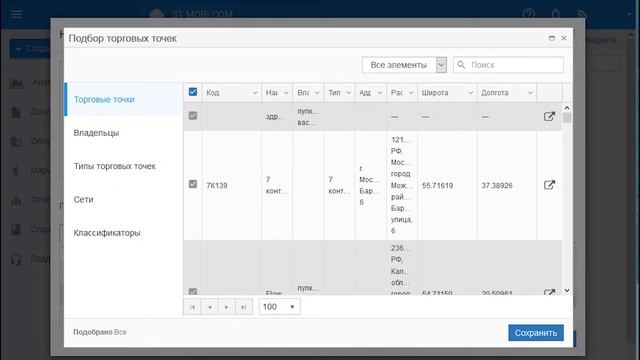Close the Подбор торговых точек dialog

pos(564,38)
